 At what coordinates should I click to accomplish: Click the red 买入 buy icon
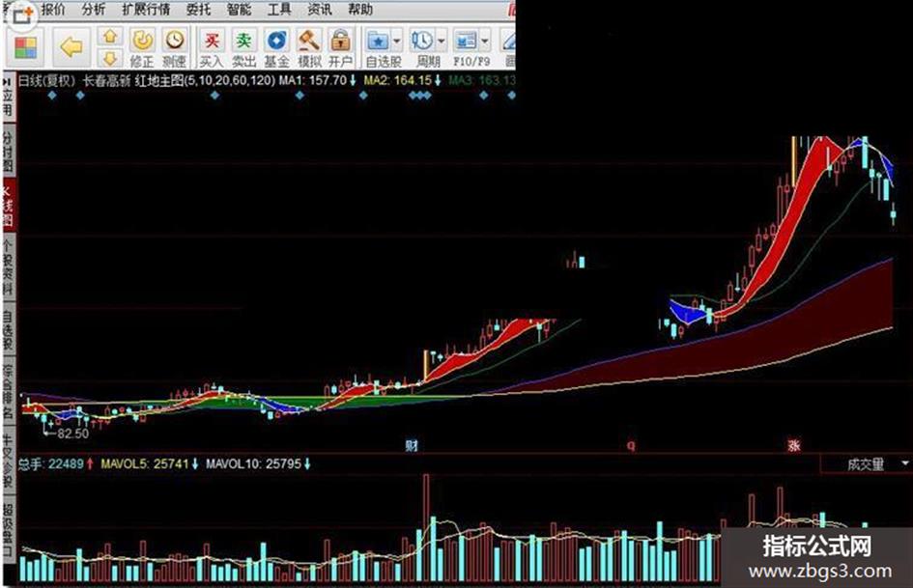tap(212, 41)
